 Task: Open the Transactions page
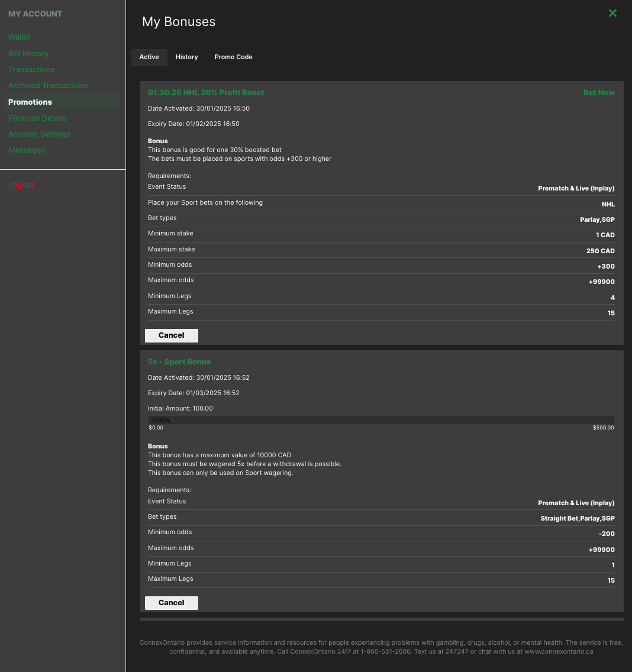(x=31, y=69)
